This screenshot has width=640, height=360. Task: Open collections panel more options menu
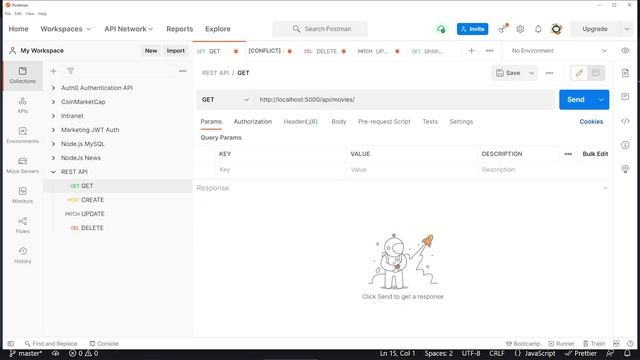[182, 71]
